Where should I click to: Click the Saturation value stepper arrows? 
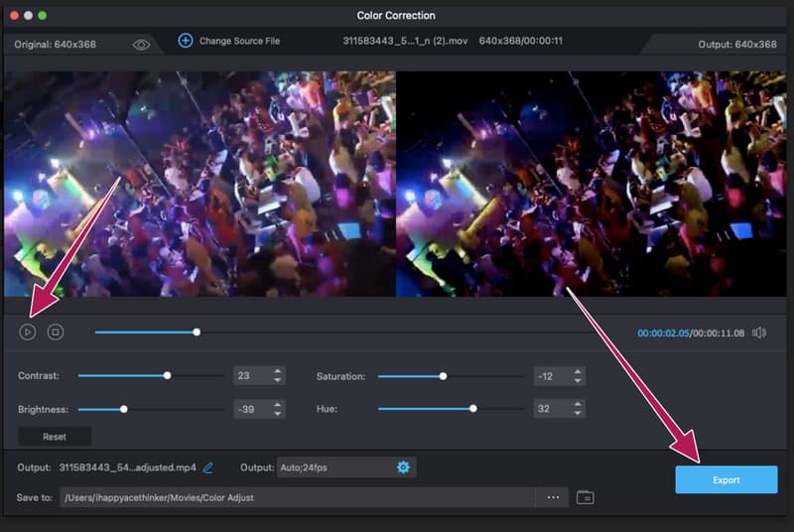578,376
